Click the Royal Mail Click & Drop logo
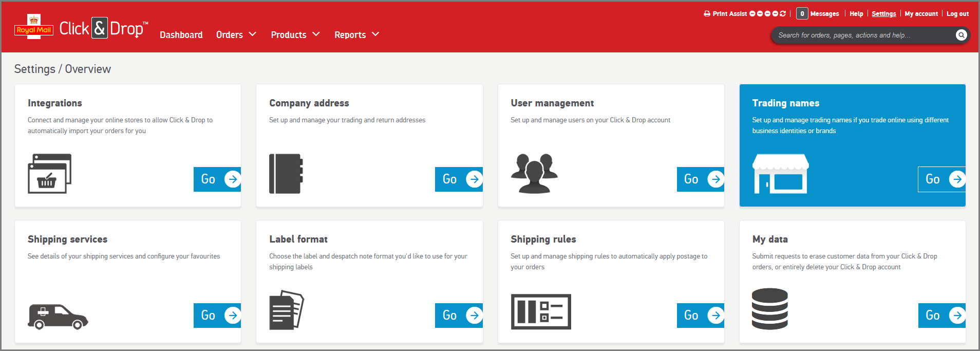This screenshot has height=351, width=980. click(81, 28)
